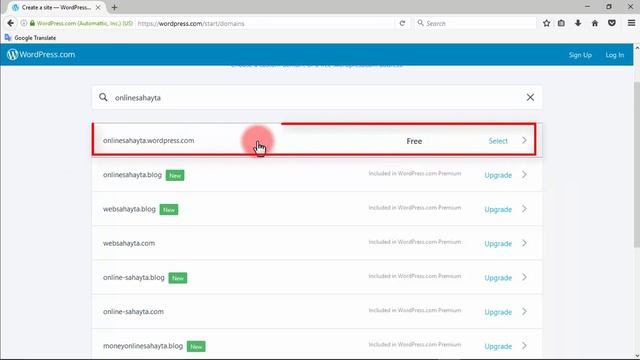Select free onlinesahayta.wordpress.com domain
Screen dimensions: 640x360
[498, 141]
